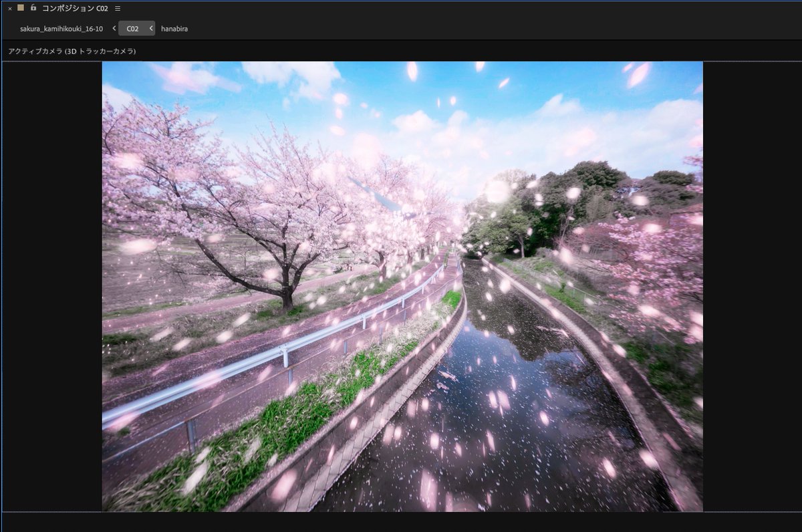Click the アクティブカメラ (3D トラッカーカメラ) label

(72, 51)
